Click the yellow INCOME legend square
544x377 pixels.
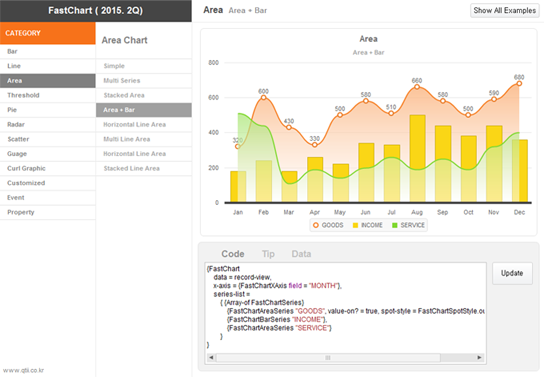pos(355,225)
